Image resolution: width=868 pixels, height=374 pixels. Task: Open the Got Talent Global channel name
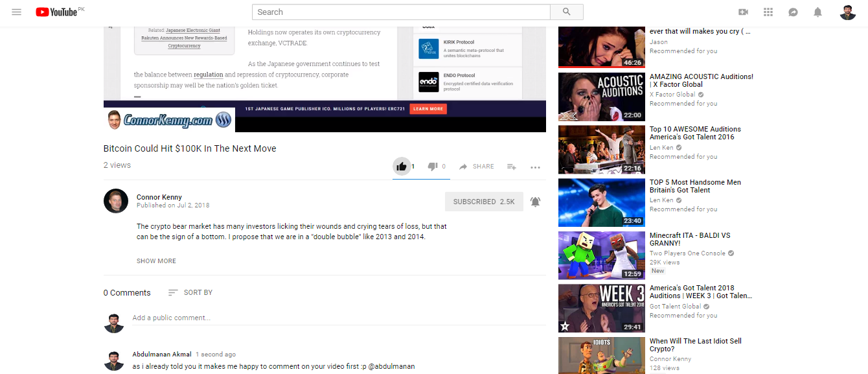tap(675, 307)
